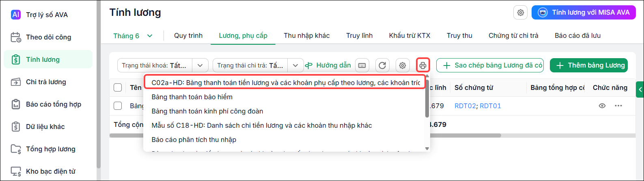Switch to the Lương, phụ cấp tab
Image resolution: width=644 pixels, height=181 pixels.
(x=243, y=36)
